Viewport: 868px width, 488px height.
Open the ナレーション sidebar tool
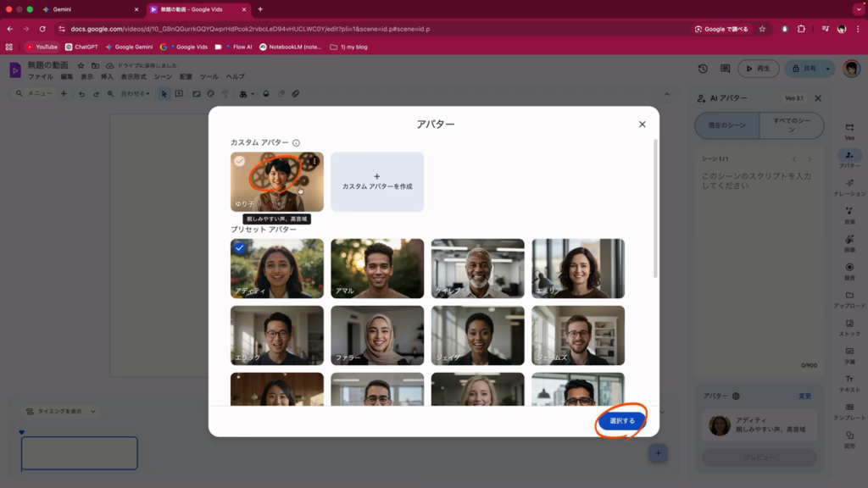pyautogui.click(x=849, y=187)
